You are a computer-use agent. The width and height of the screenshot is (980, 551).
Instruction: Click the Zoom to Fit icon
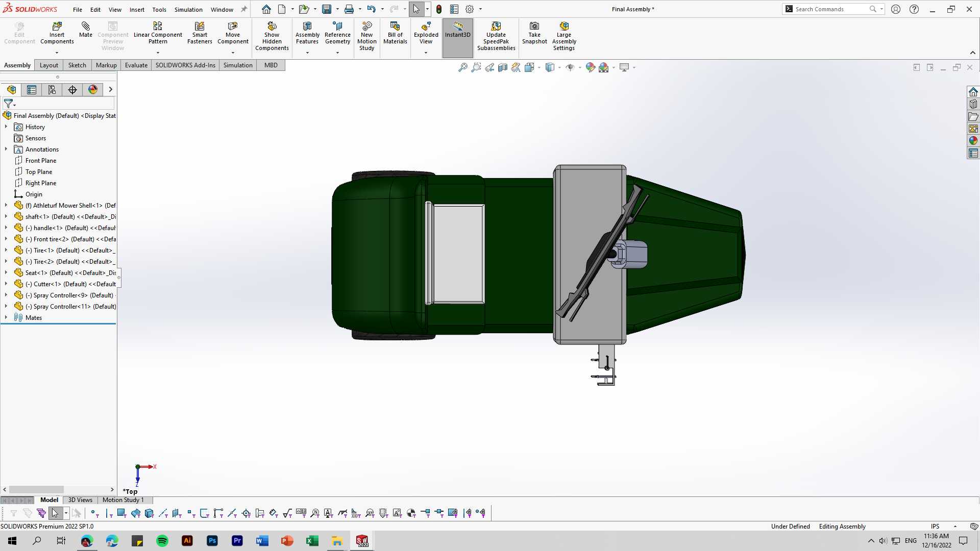coord(463,67)
